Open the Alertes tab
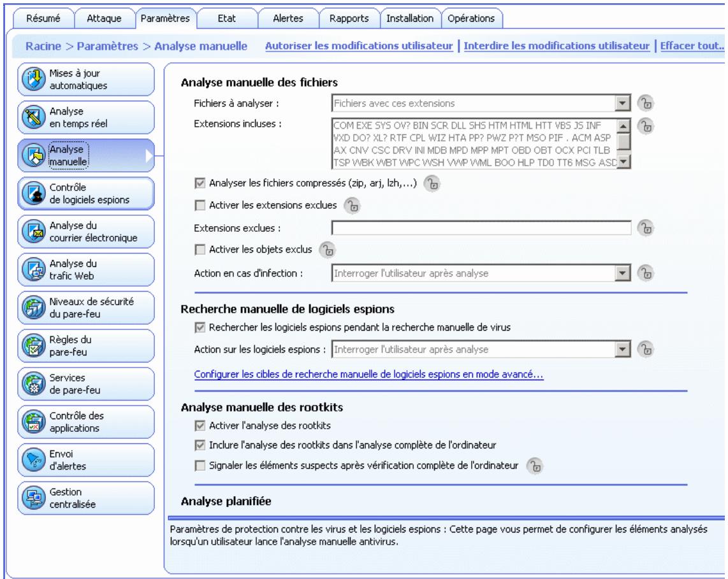The image size is (728, 579). coord(288,18)
